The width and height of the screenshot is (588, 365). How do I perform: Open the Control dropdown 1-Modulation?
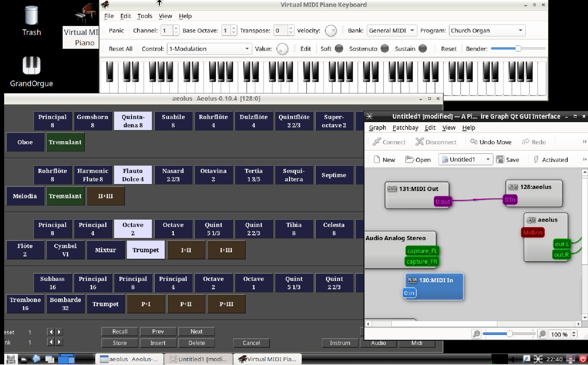(x=209, y=49)
